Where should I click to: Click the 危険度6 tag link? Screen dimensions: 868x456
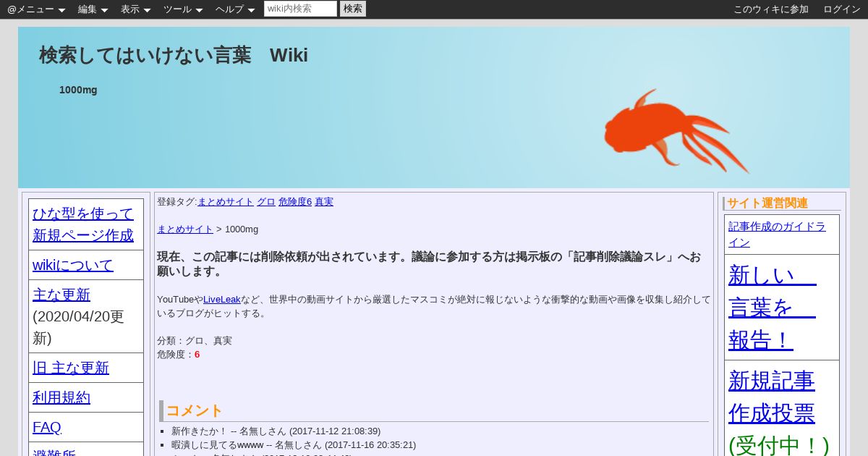click(x=295, y=202)
